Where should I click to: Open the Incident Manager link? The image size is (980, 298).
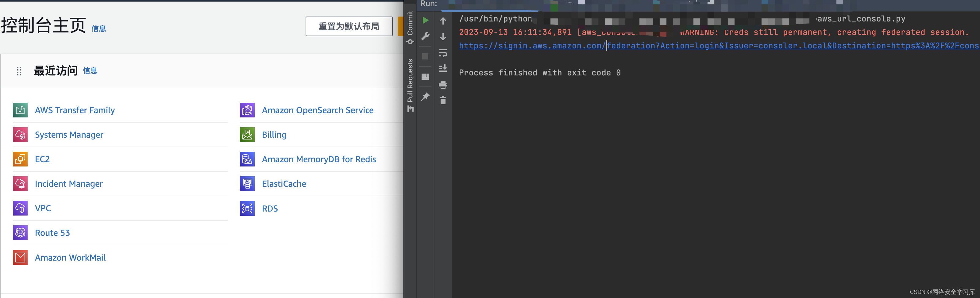tap(68, 184)
